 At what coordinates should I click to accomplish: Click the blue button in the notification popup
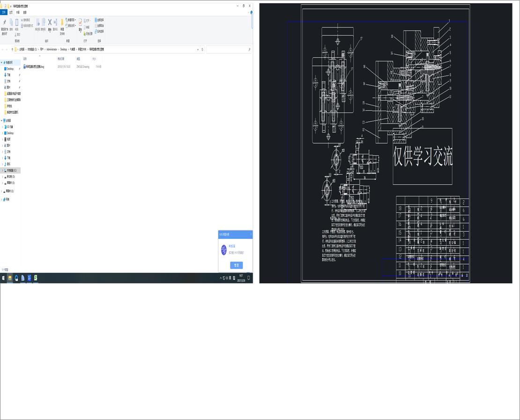[x=237, y=265]
